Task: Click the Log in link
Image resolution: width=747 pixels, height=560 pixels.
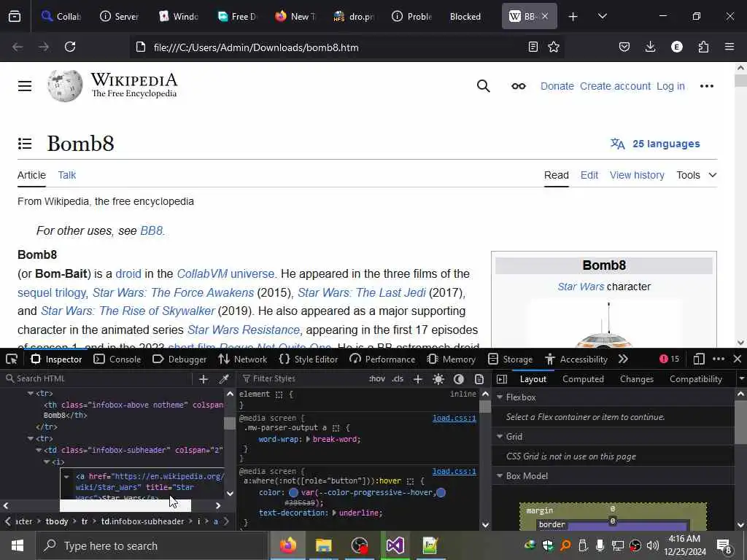Action: [670, 86]
